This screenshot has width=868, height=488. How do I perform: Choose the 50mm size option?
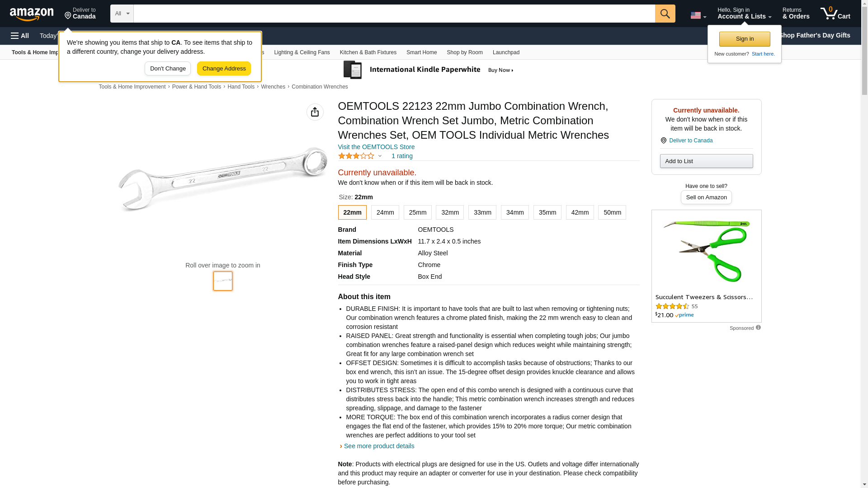point(612,212)
